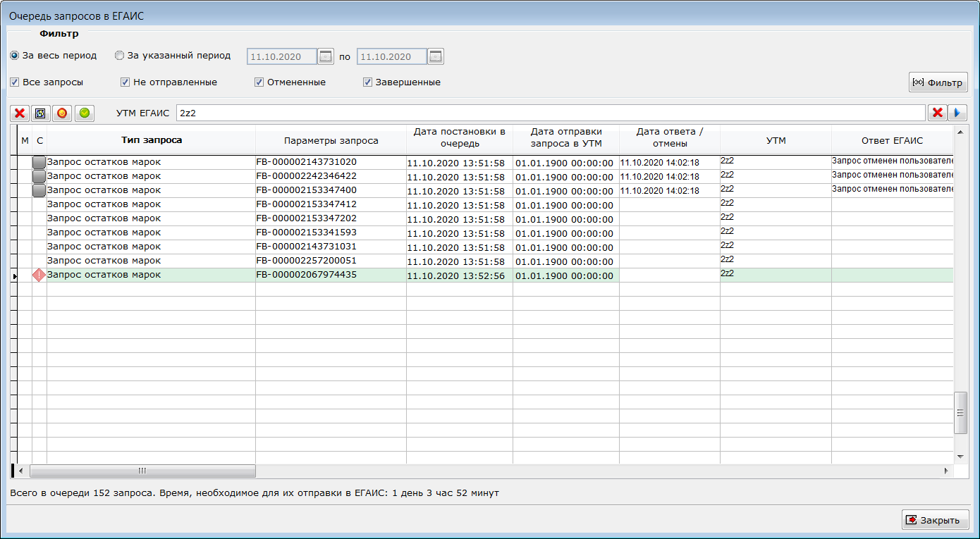Screen dimensions: 980x539
Task: Clear the УТМ ЕГАИС field with its red X
Action: pos(937,113)
